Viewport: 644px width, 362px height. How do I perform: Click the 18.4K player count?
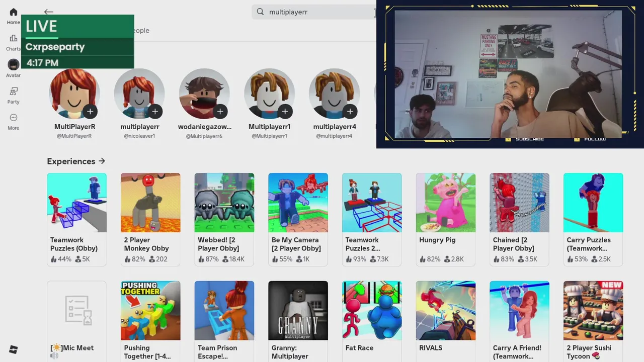236,259
